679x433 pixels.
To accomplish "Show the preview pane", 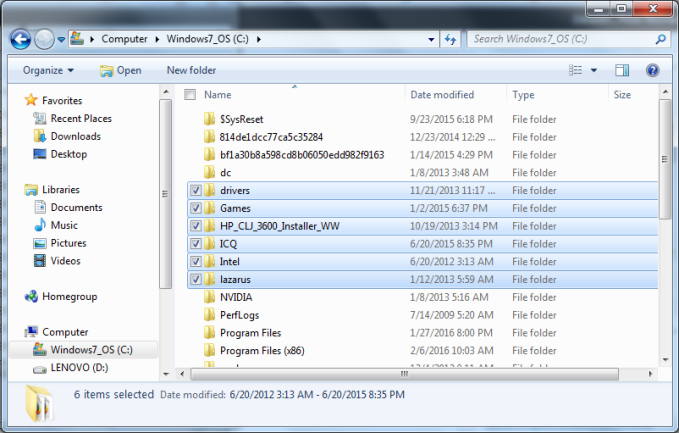I will click(x=622, y=70).
